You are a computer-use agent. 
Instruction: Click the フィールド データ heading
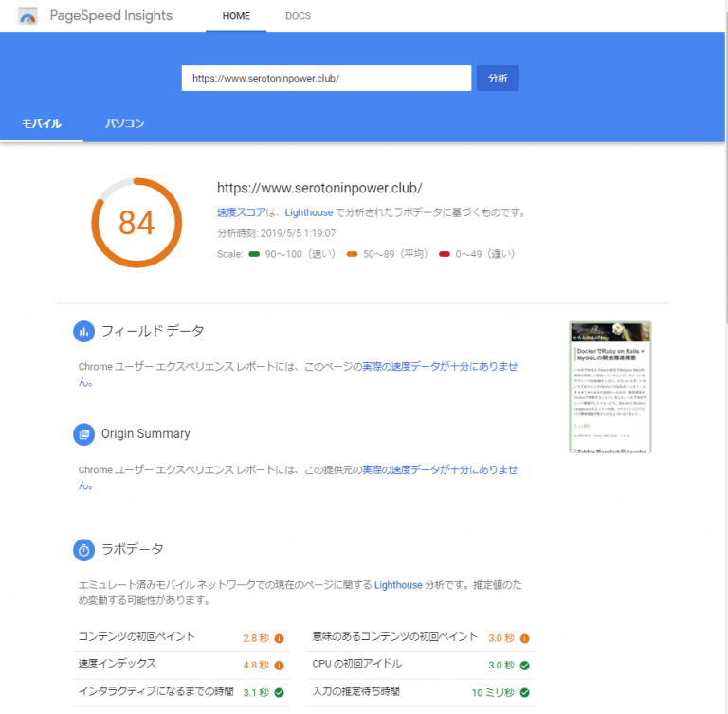(153, 331)
